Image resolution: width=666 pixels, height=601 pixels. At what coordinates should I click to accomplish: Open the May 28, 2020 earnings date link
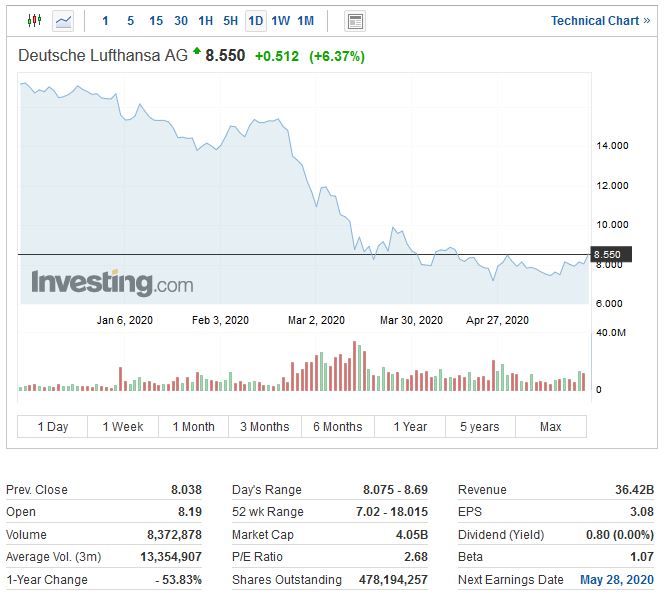click(617, 579)
